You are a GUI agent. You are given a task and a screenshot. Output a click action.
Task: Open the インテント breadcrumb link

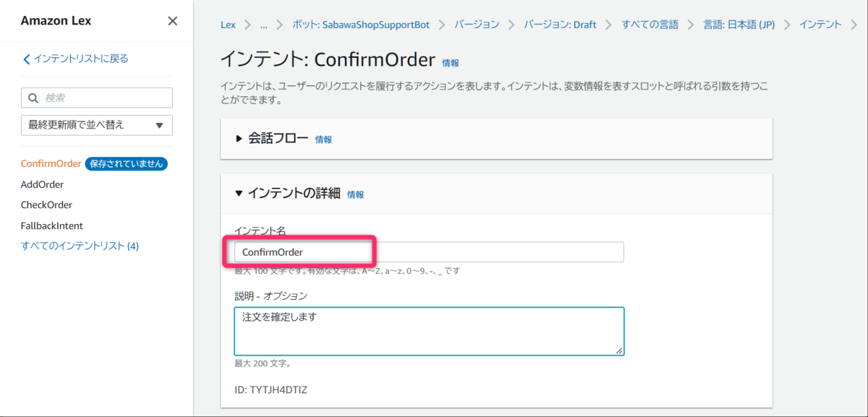pos(820,25)
